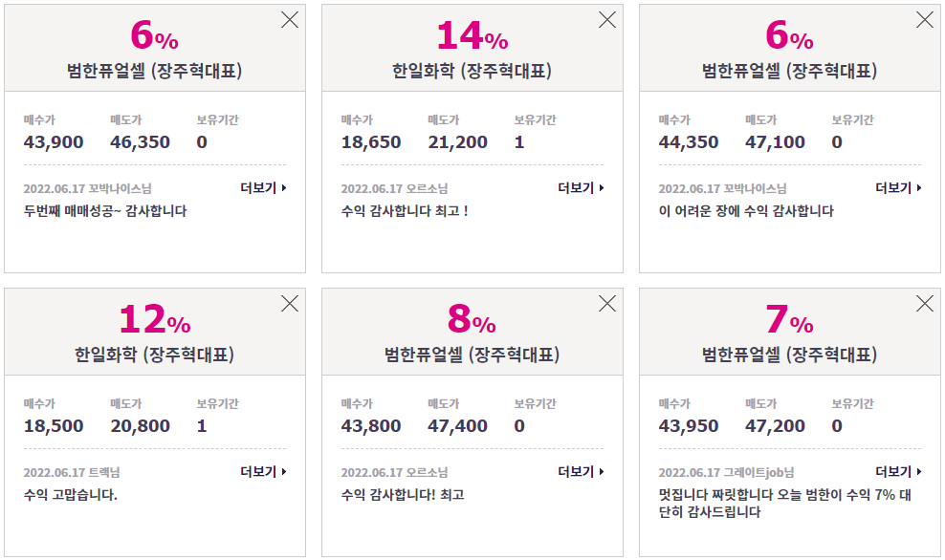Close the 14% 한일화학 card
The width and height of the screenshot is (945, 560).
[607, 20]
